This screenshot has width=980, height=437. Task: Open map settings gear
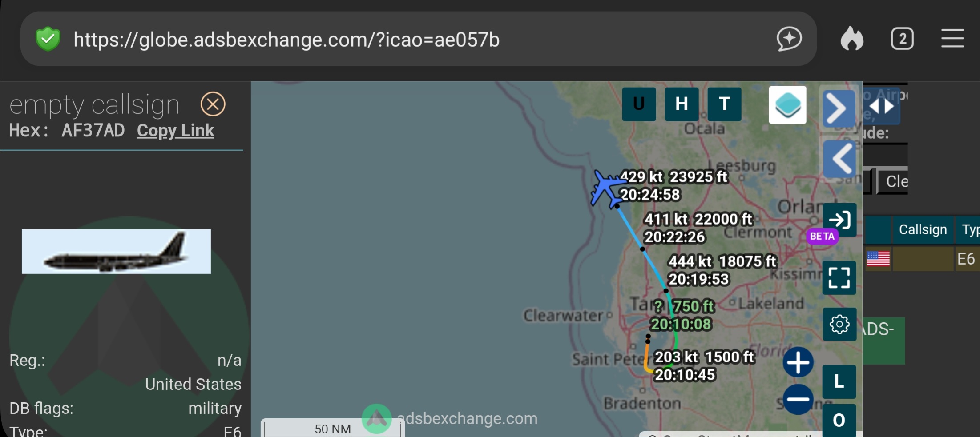[x=839, y=325]
